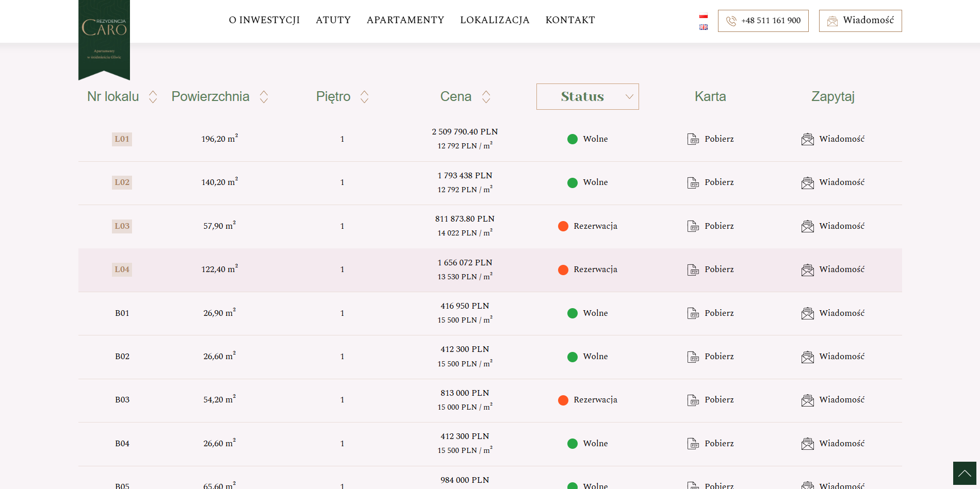
Task: Click the Polish flag language icon
Action: click(704, 16)
